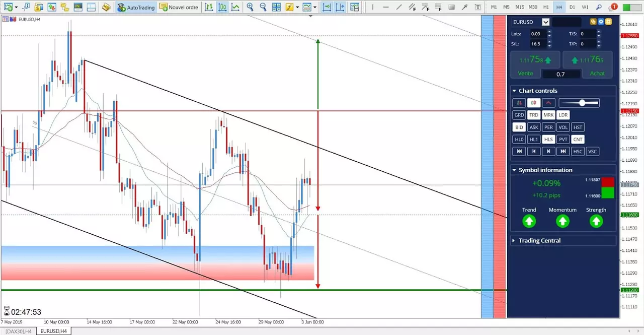The image size is (644, 335).
Task: Select the equidistant channel tool
Action: point(412,7)
